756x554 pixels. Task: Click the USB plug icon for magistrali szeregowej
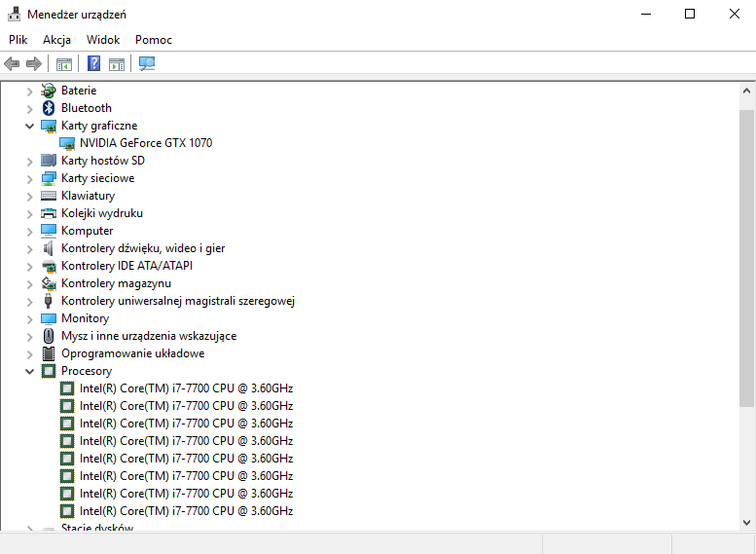tap(49, 301)
